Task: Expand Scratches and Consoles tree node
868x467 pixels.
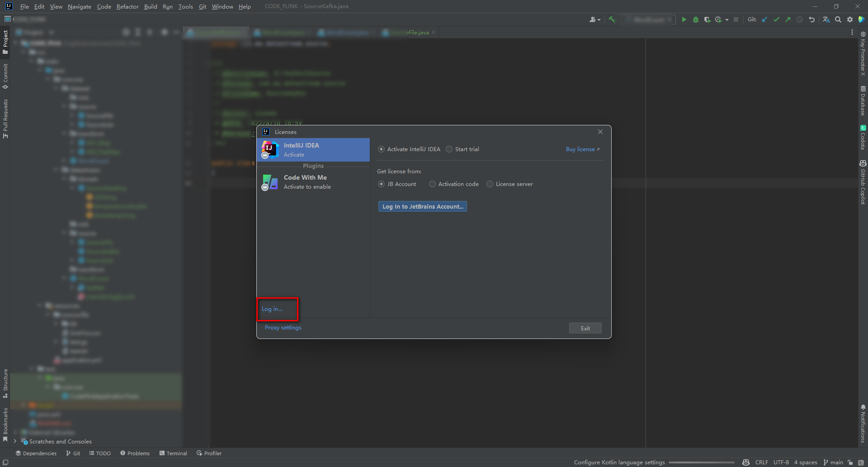Action: tap(15, 441)
